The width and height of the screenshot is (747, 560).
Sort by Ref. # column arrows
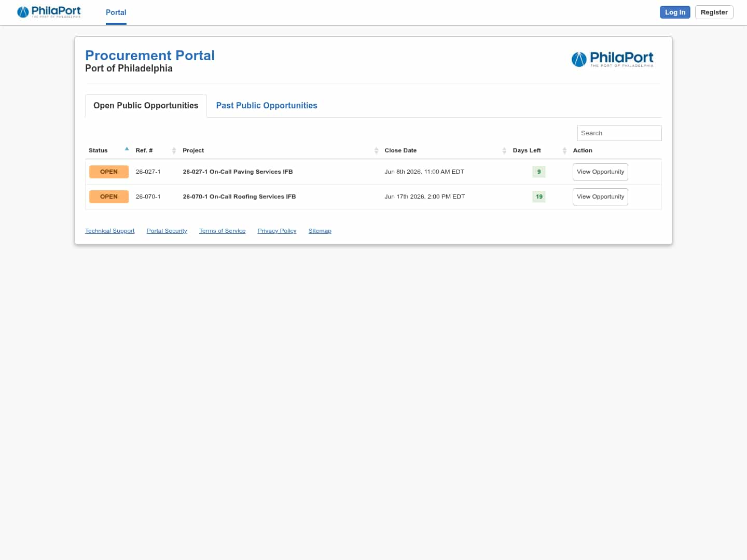(x=174, y=150)
